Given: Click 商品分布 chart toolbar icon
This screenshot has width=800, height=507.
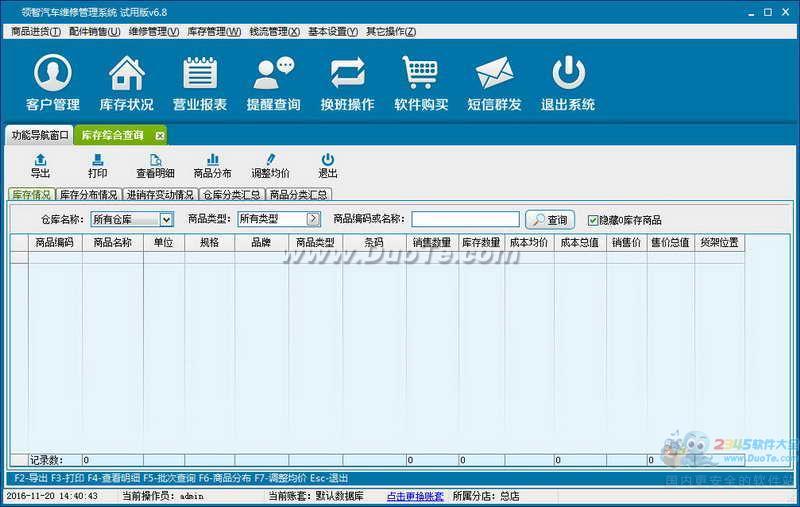Looking at the screenshot, I should 212,166.
